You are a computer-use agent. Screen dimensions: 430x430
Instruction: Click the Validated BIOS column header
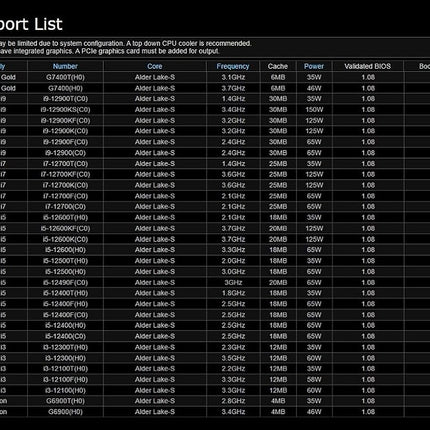(368, 66)
